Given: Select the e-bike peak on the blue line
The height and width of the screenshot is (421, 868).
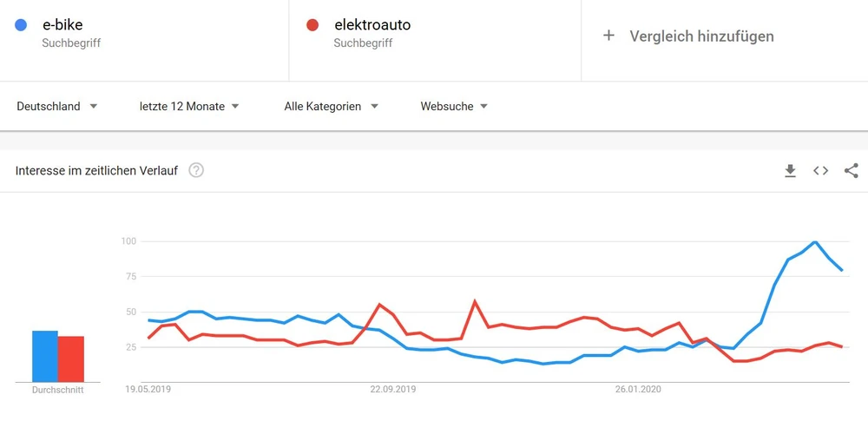Looking at the screenshot, I should coord(815,242).
